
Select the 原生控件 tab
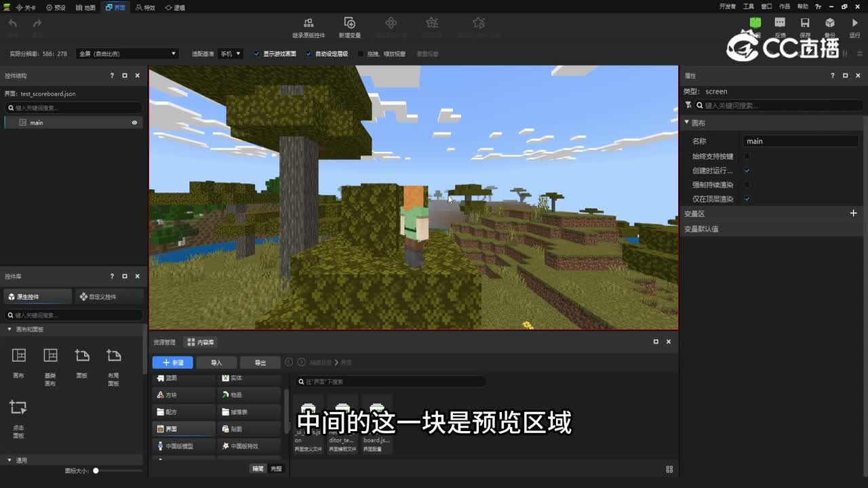coord(38,297)
